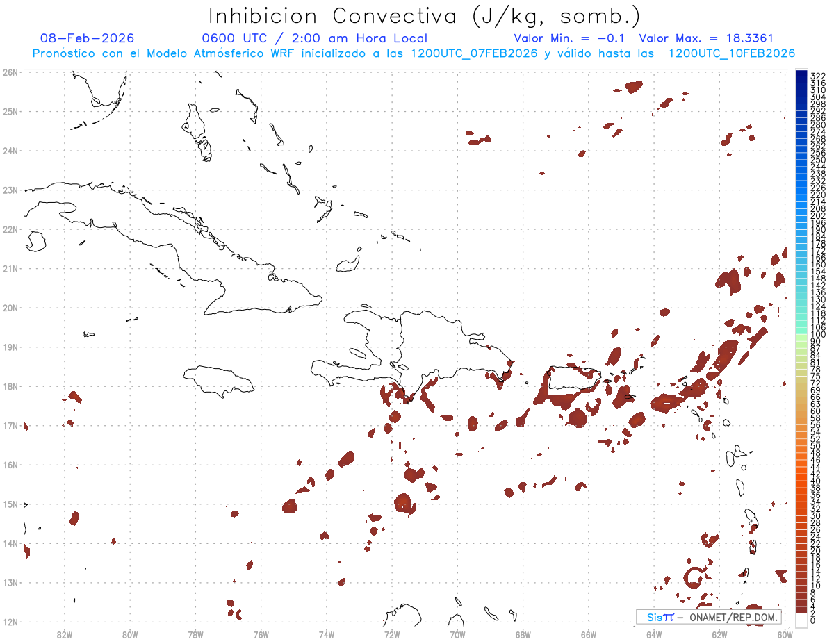This screenshot has width=834, height=644.
Task: Click the "13N" latitude label
Action: pos(10,582)
